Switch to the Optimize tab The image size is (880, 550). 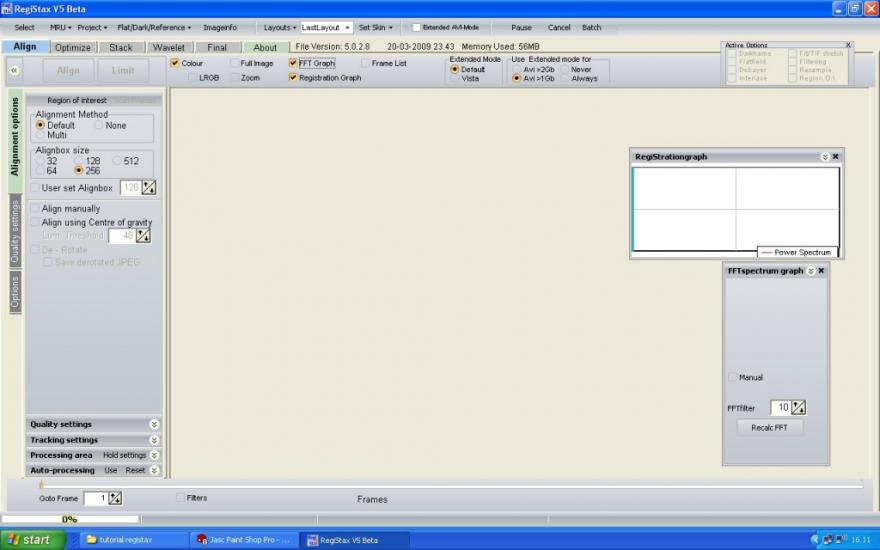click(x=73, y=48)
